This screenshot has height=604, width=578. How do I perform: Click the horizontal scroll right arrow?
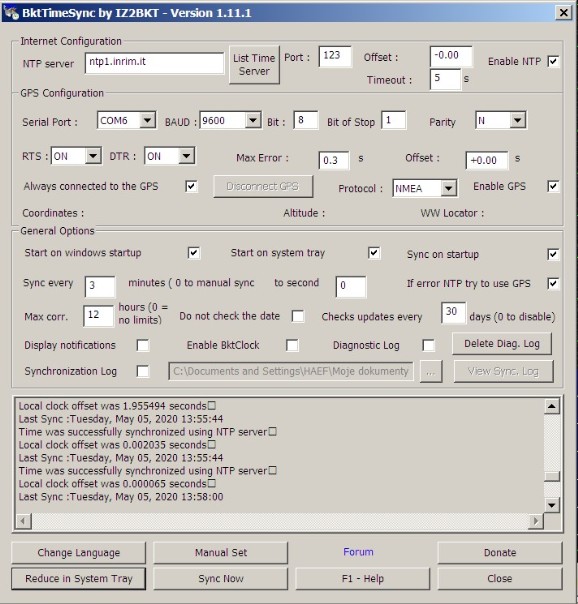[535, 521]
